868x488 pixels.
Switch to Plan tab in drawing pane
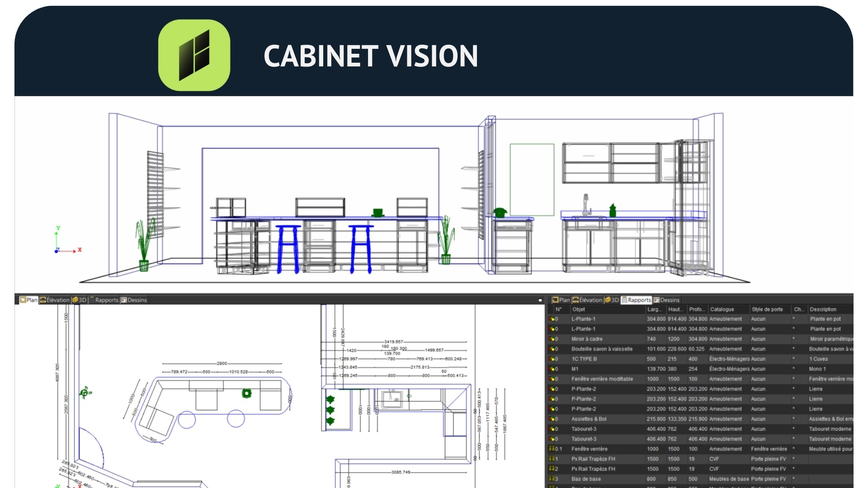28,300
